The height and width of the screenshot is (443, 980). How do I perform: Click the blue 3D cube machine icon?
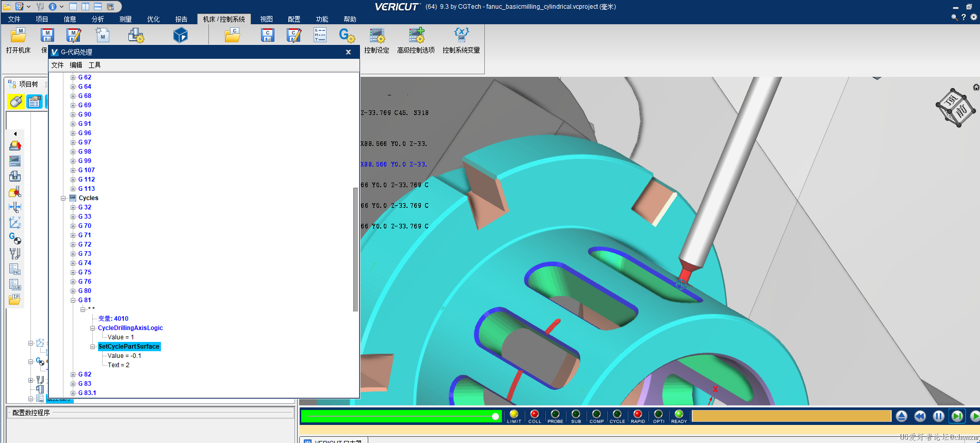[x=181, y=35]
